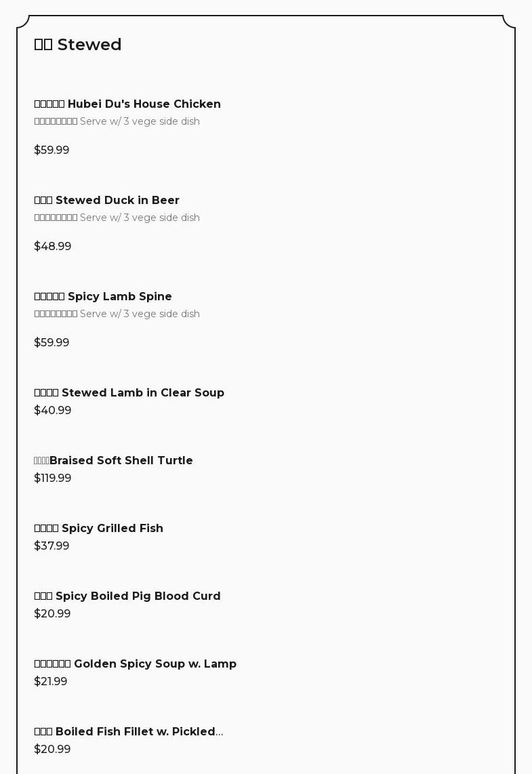Click the Stewed section heading
Screen dimensions: 532x774
click(78, 45)
